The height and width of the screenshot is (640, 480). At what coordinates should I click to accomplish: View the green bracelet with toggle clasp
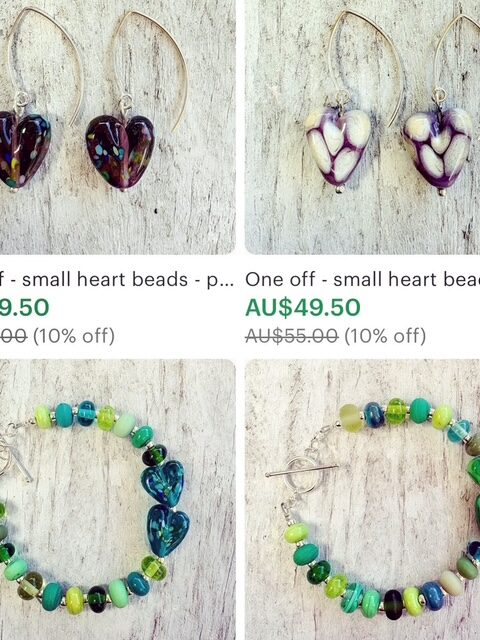[x=362, y=500]
